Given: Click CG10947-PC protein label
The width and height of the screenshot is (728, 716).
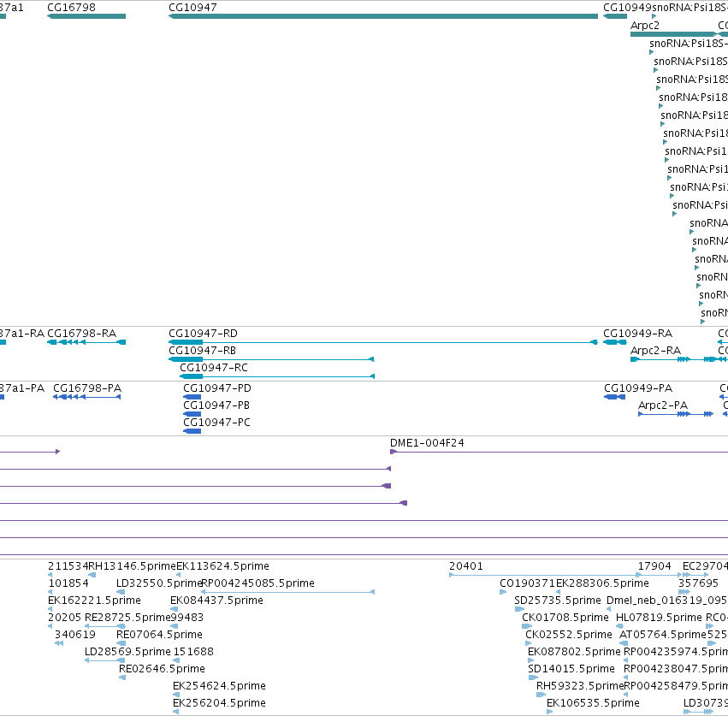Looking at the screenshot, I should (x=216, y=423).
